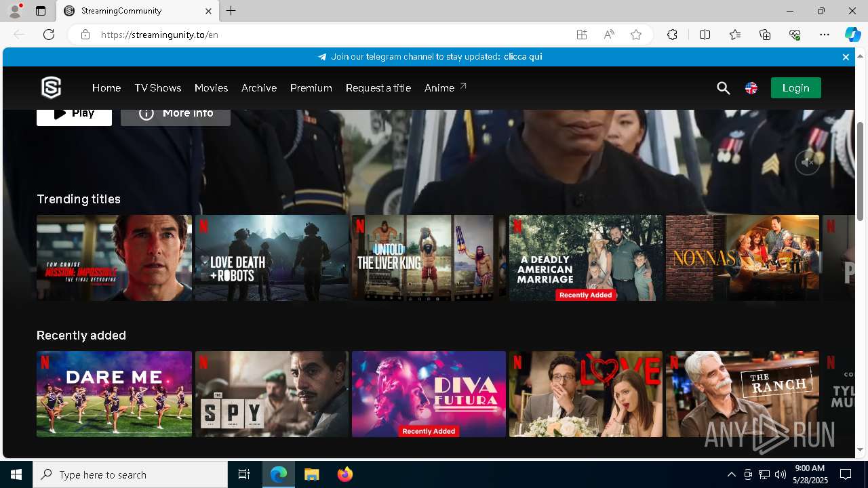The image size is (868, 488).
Task: Select the StreamingCommunity browser tab
Action: click(138, 11)
